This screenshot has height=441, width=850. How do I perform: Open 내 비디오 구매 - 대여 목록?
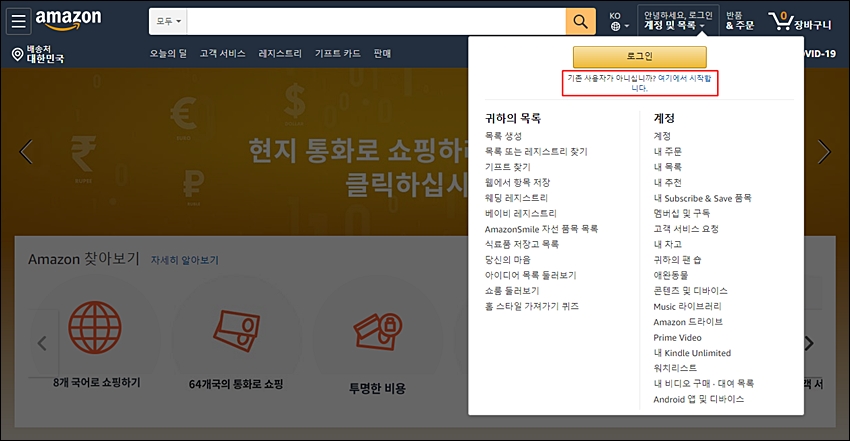(704, 384)
